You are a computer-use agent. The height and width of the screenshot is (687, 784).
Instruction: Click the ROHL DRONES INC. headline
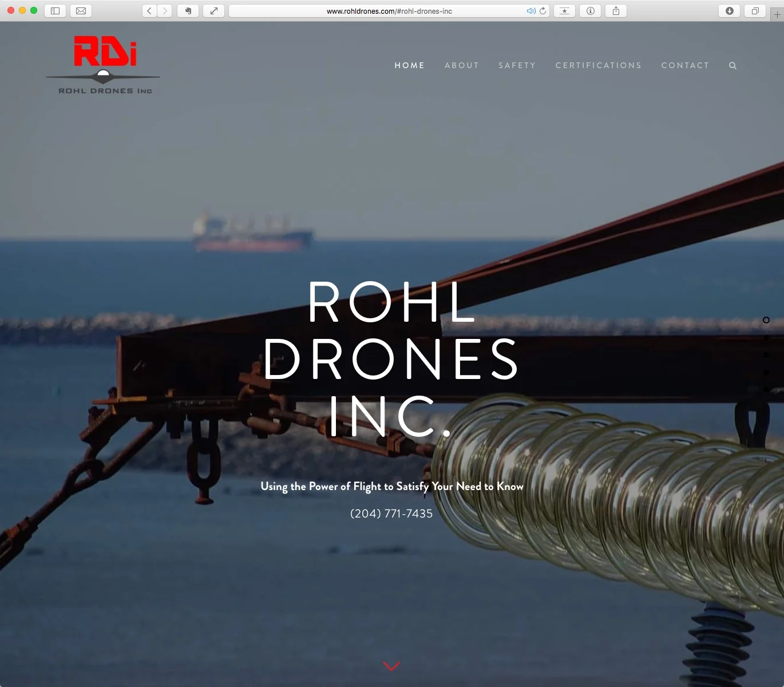(391, 359)
